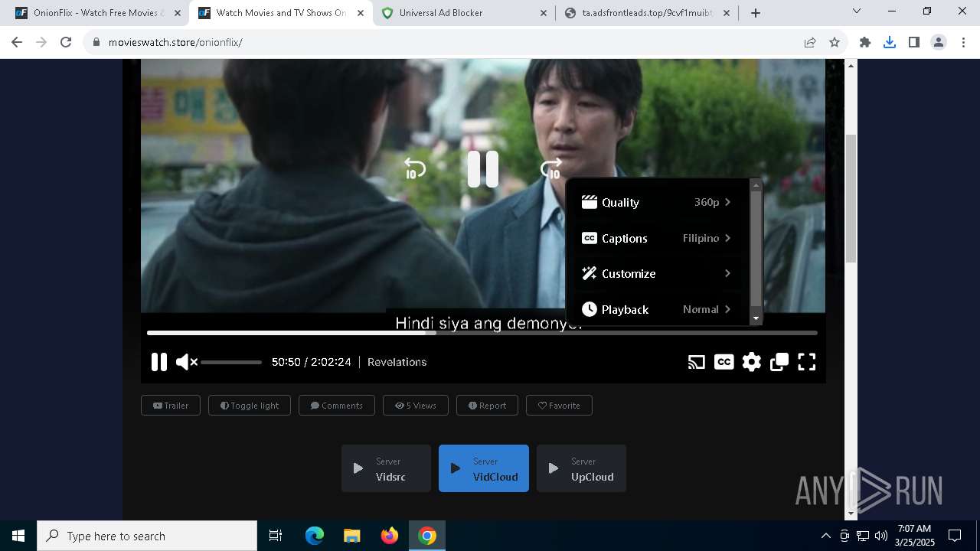The height and width of the screenshot is (551, 980).
Task: Close the Watch Movies and TV Shows tab
Action: (361, 13)
